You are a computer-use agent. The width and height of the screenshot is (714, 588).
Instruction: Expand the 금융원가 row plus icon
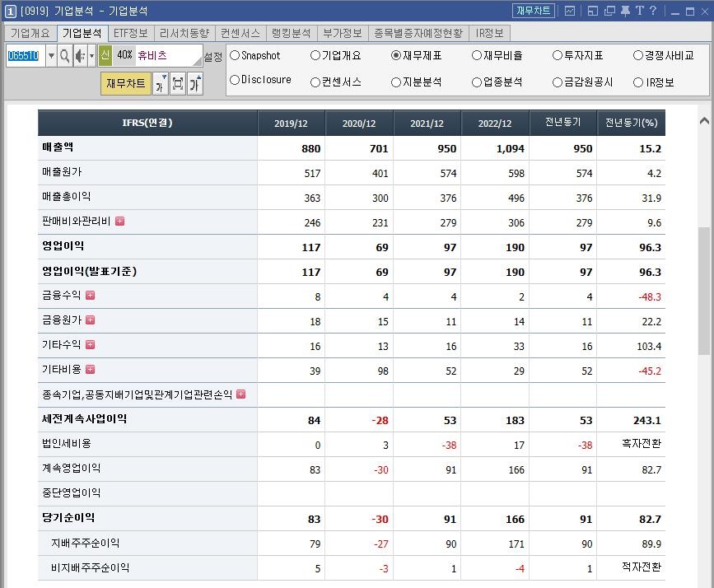coord(90,320)
